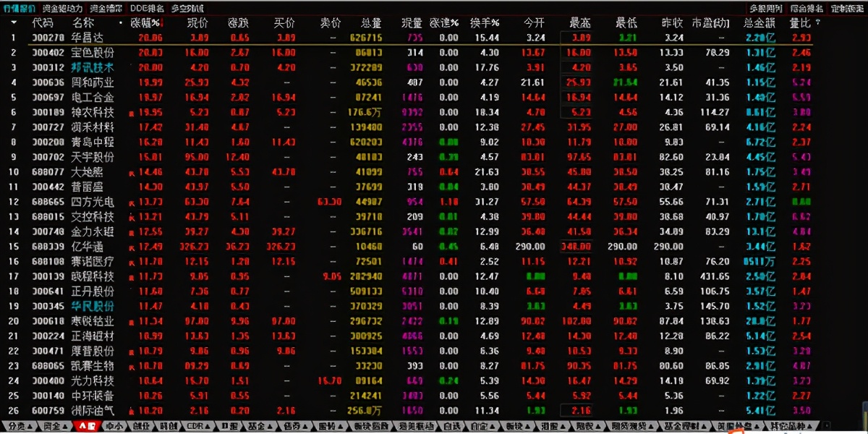Sort by the 最低 column header
This screenshot has width=868, height=434.
click(626, 22)
